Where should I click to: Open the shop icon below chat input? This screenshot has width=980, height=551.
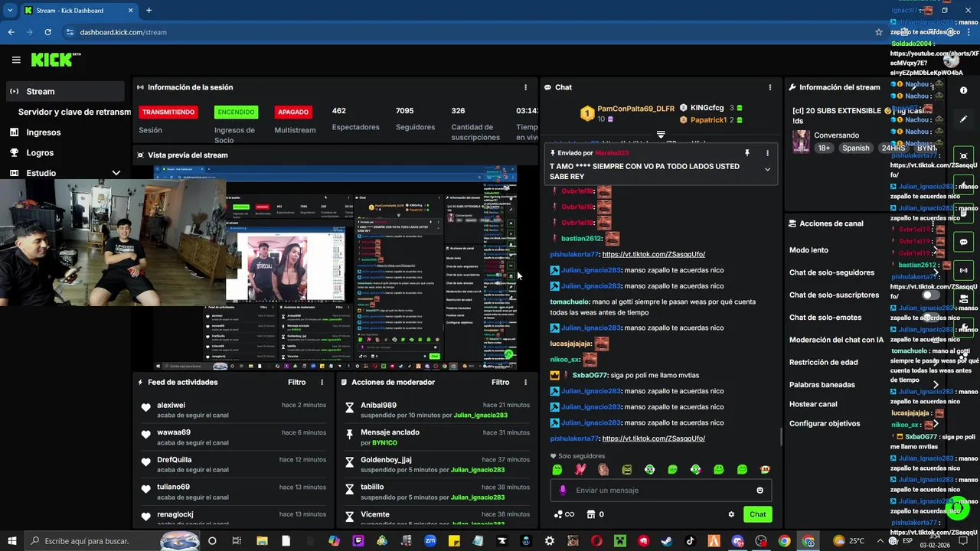click(590, 514)
